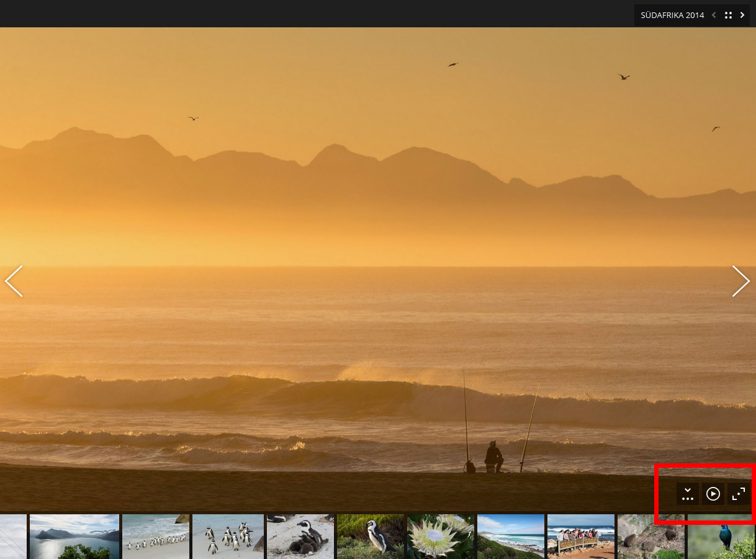
Task: Go to previous photo with left arrow
Action: point(14,281)
